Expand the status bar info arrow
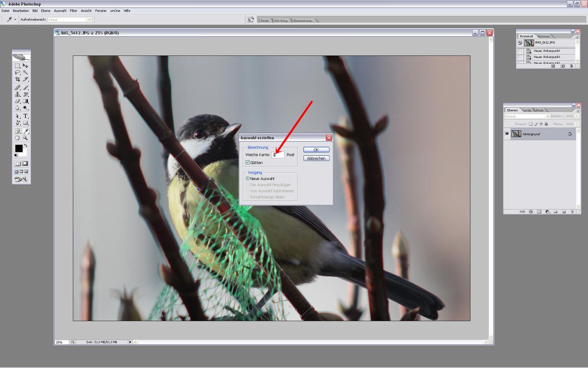This screenshot has width=588, height=368. 130,342
